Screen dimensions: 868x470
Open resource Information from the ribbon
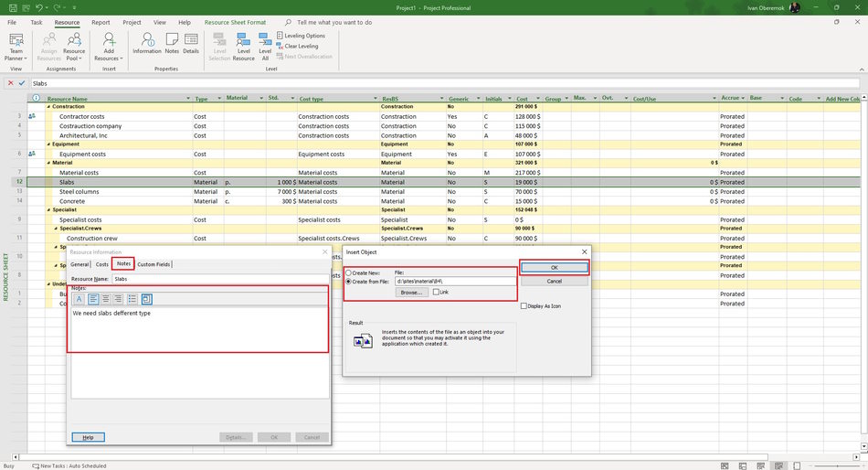(x=147, y=43)
